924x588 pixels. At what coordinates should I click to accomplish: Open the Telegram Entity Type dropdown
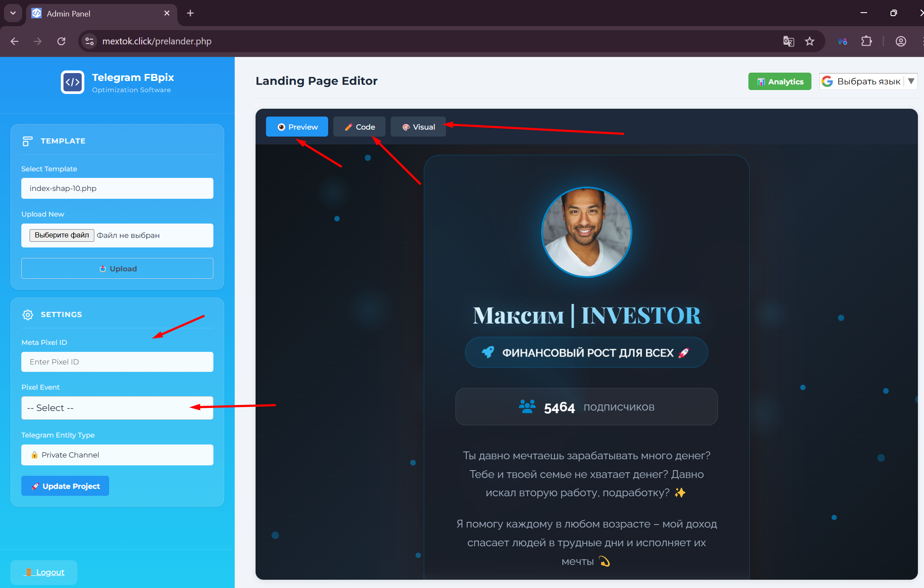(117, 455)
